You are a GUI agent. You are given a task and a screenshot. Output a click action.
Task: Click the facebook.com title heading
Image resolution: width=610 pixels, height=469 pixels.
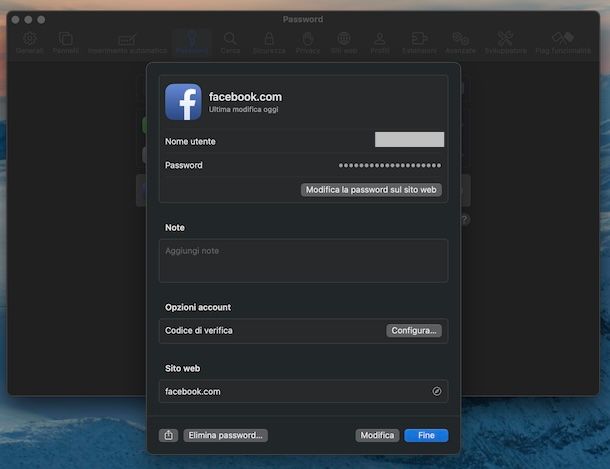click(x=245, y=96)
